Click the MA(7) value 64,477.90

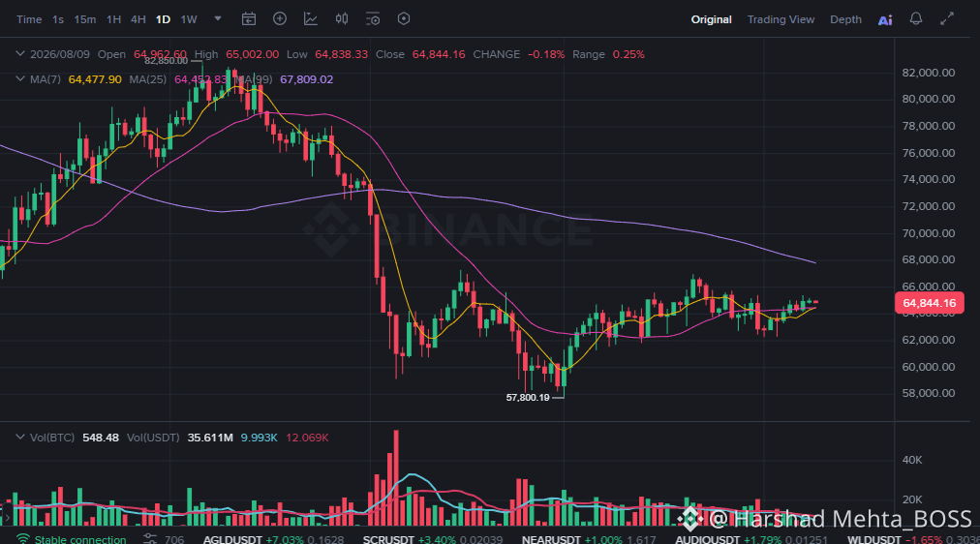[95, 79]
